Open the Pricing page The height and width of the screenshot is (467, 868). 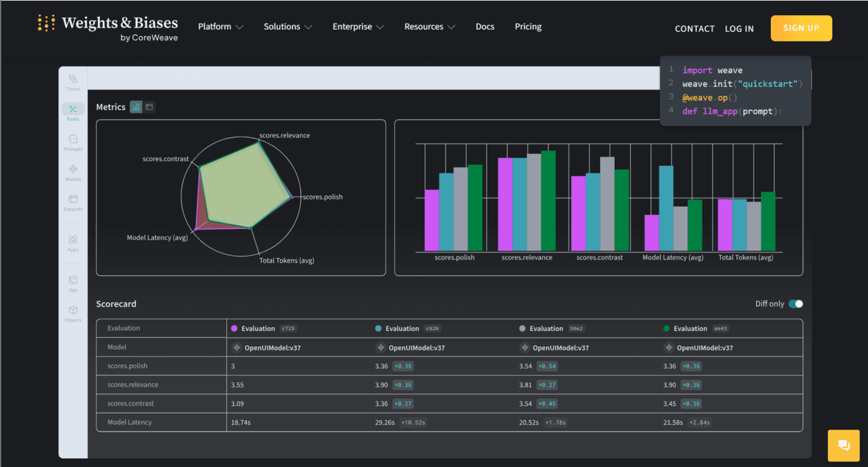click(x=528, y=27)
